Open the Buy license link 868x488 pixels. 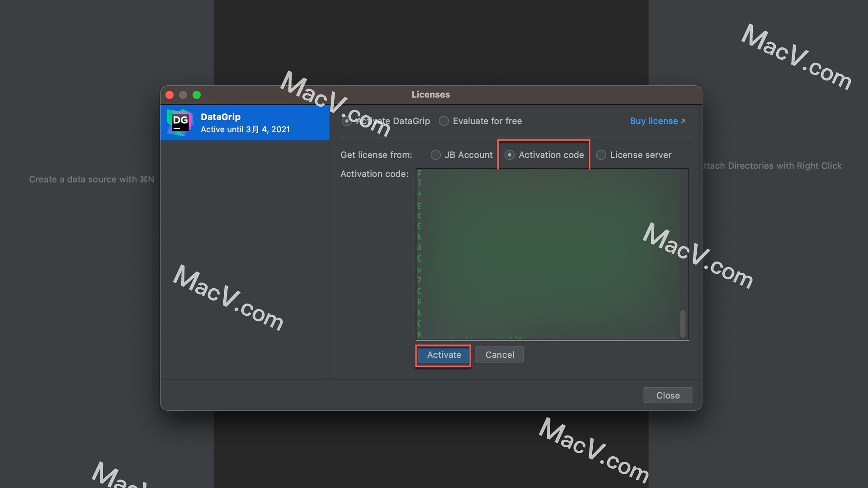(x=657, y=121)
